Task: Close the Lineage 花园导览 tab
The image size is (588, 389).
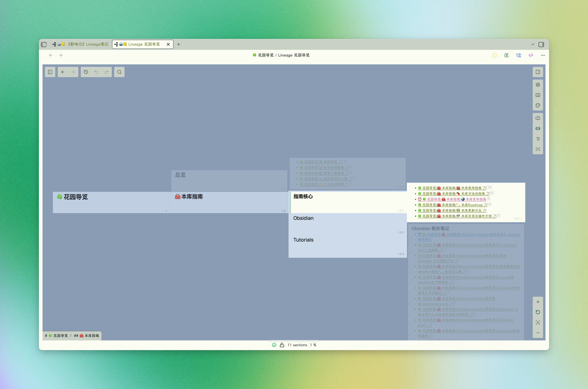Action: pyautogui.click(x=168, y=44)
